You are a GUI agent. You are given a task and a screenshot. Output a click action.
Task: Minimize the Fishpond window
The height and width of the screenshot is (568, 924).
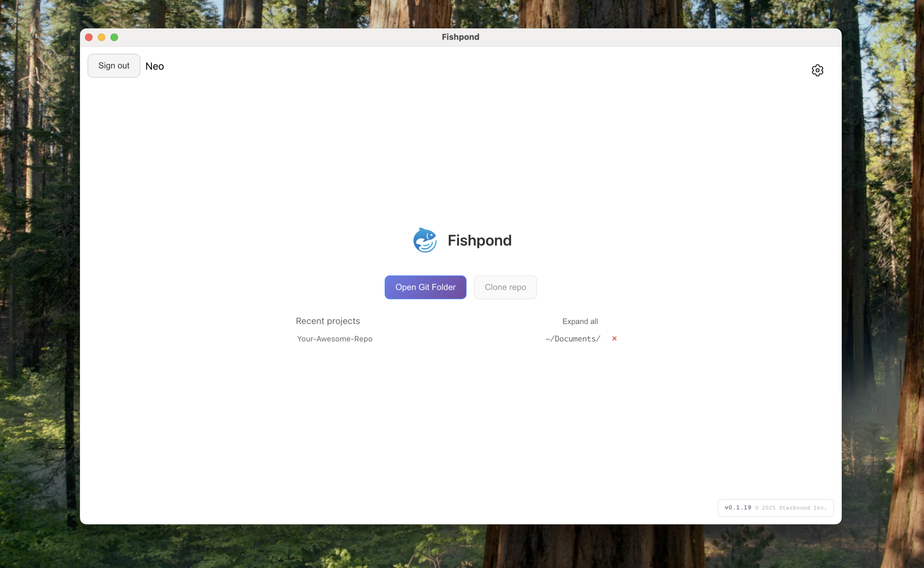click(101, 37)
